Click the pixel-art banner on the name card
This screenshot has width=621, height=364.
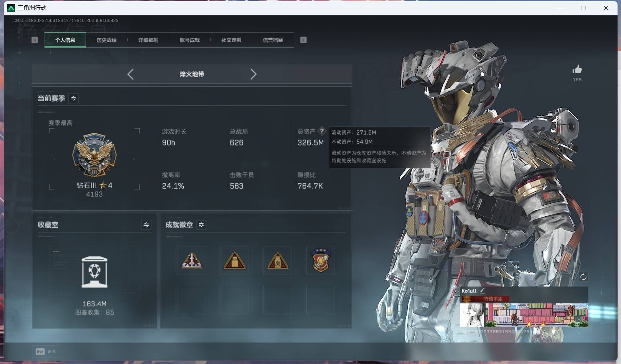[x=537, y=315]
